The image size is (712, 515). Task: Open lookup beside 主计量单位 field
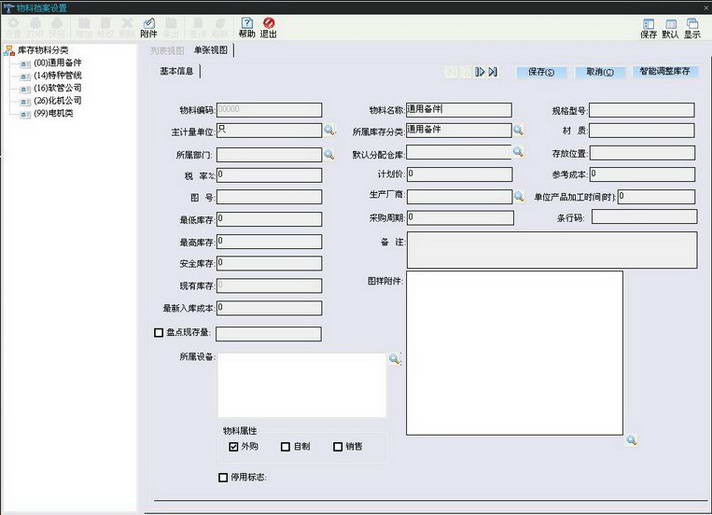329,130
